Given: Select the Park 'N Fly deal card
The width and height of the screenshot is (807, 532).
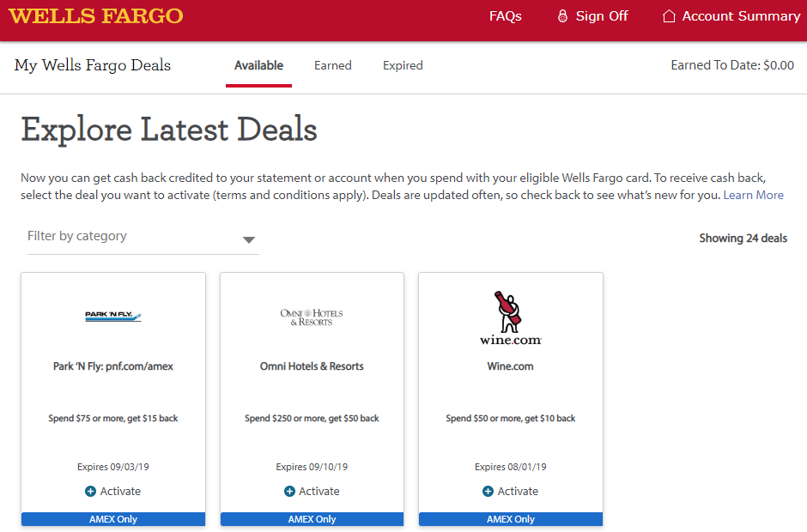Looking at the screenshot, I should (x=112, y=397).
